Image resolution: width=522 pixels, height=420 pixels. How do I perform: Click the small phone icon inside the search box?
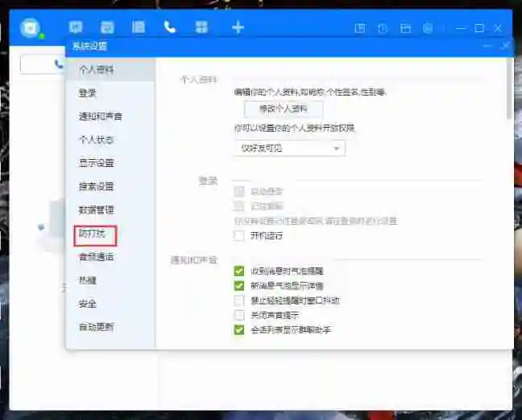click(59, 64)
